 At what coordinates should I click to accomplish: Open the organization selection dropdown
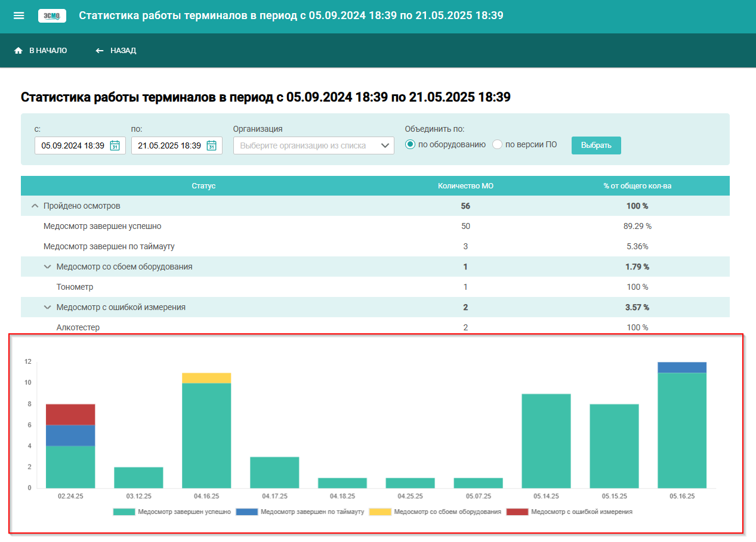pos(314,145)
